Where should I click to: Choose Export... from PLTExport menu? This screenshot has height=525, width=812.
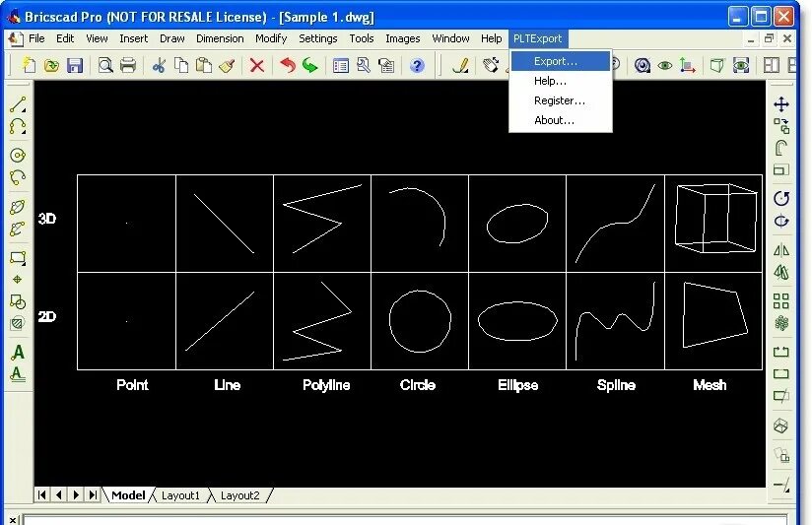[561, 61]
